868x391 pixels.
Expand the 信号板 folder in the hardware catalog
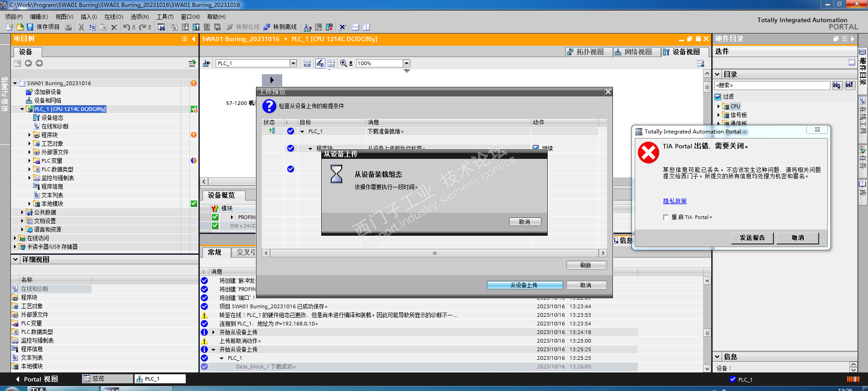click(719, 115)
